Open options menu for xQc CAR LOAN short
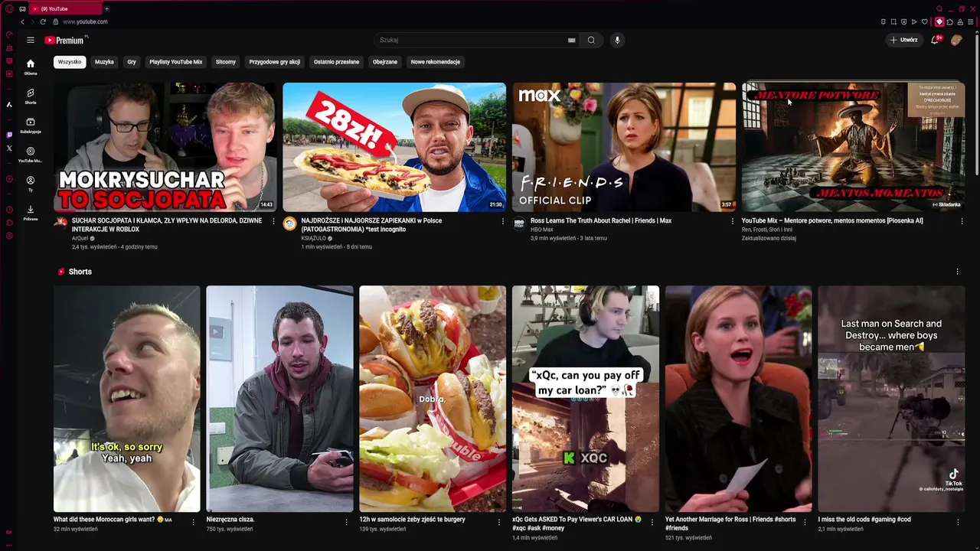The width and height of the screenshot is (980, 551). [x=652, y=522]
